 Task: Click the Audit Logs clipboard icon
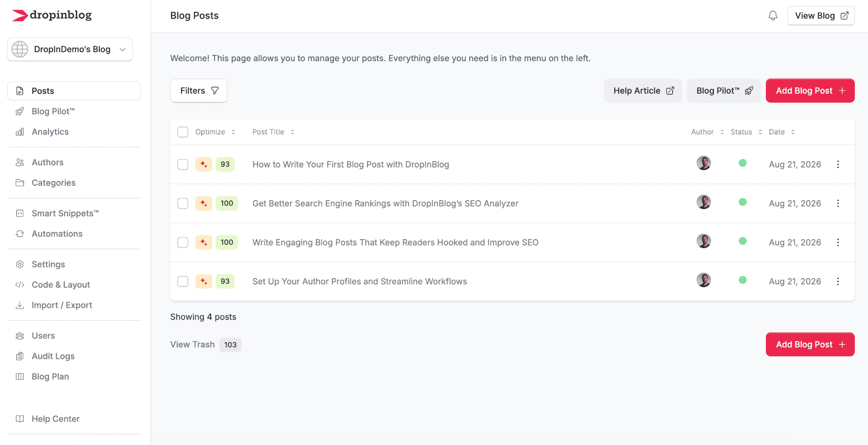click(x=20, y=356)
